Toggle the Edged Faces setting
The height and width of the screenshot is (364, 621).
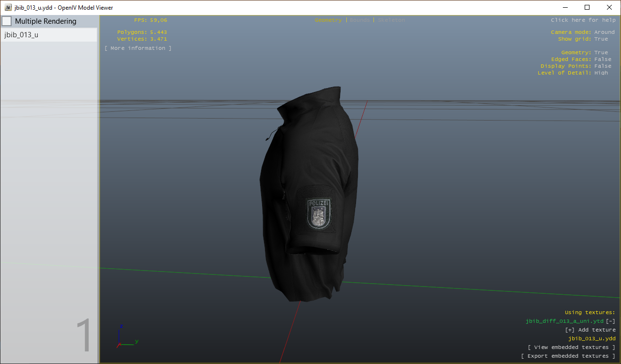(x=603, y=60)
